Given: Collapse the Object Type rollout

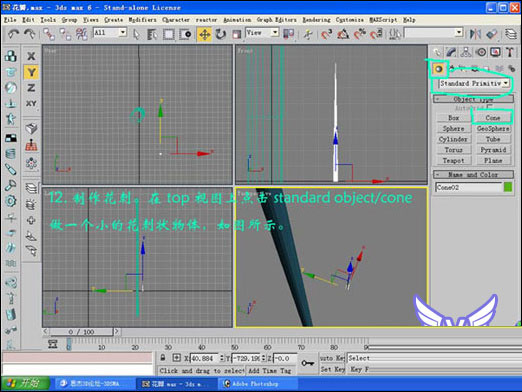Looking at the screenshot, I should (473, 99).
